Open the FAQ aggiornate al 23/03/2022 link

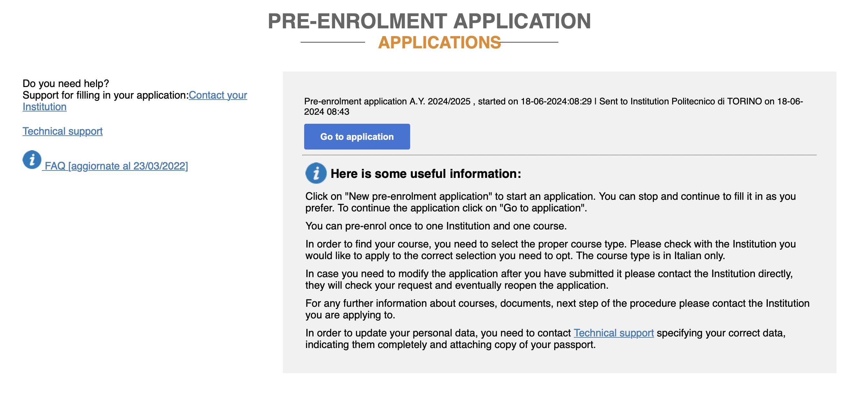point(116,166)
